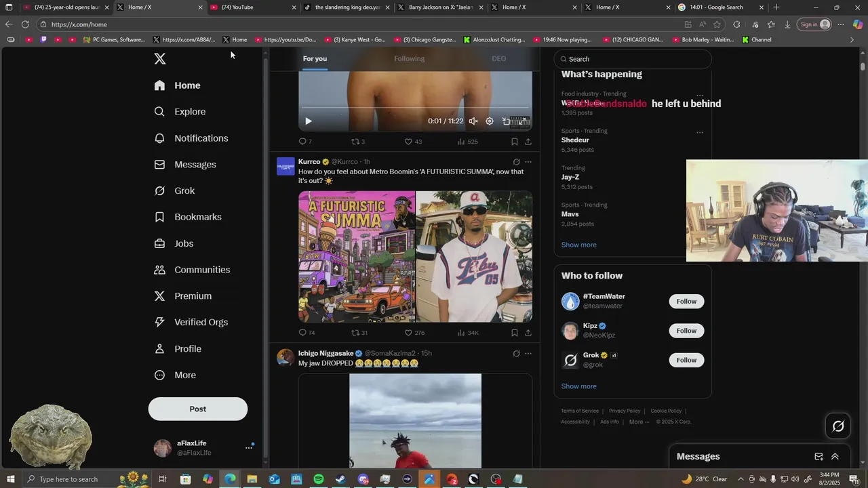Expand the Messages drawer with double chevron
The width and height of the screenshot is (868, 488).
(x=835, y=457)
